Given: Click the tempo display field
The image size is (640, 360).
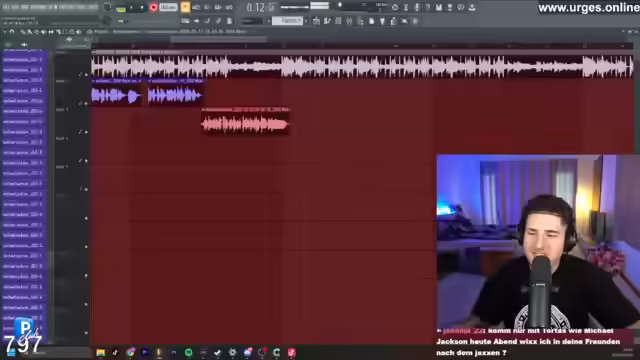Looking at the screenshot, I should tap(168, 7).
